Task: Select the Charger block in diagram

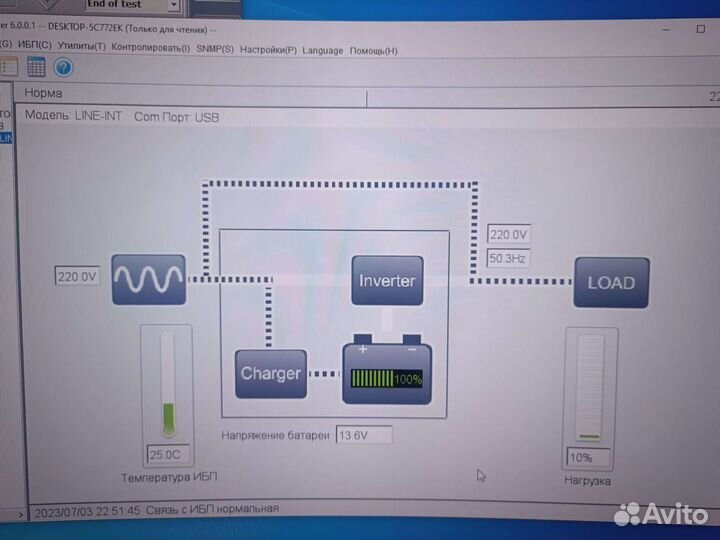Action: pos(270,374)
